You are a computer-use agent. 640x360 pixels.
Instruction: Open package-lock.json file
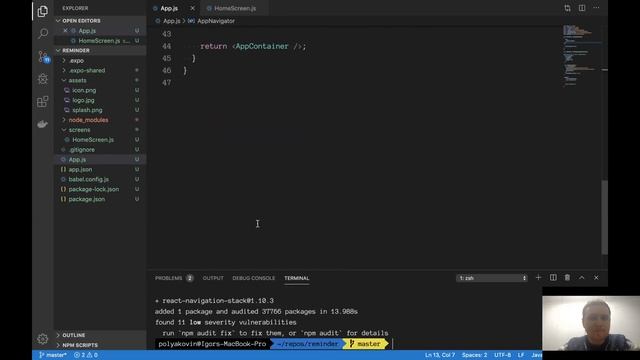(94, 189)
